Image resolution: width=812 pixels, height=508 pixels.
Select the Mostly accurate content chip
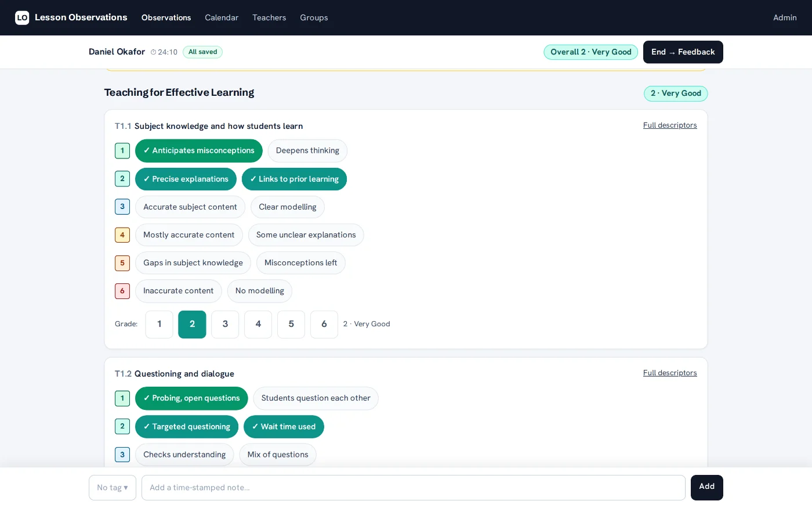pyautogui.click(x=189, y=235)
